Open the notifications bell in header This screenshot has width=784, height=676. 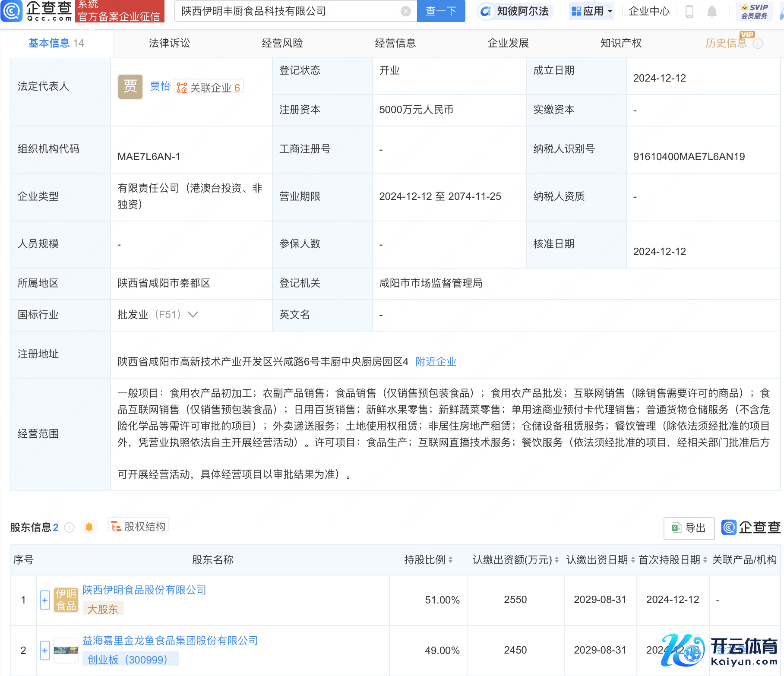pyautogui.click(x=712, y=12)
